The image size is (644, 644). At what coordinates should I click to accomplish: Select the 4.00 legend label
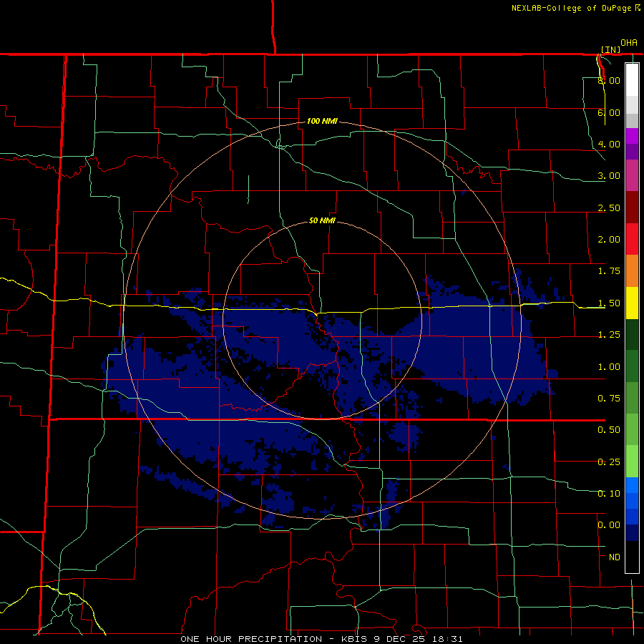point(609,144)
